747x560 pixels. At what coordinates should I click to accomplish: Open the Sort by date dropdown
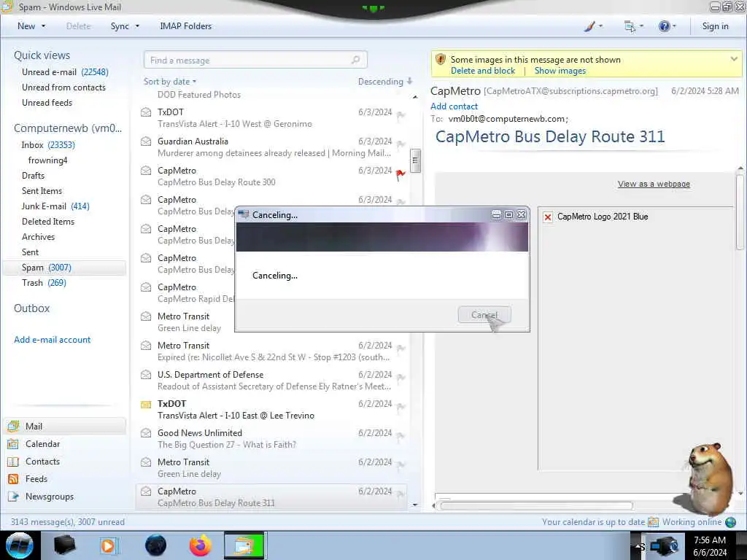[x=170, y=82]
